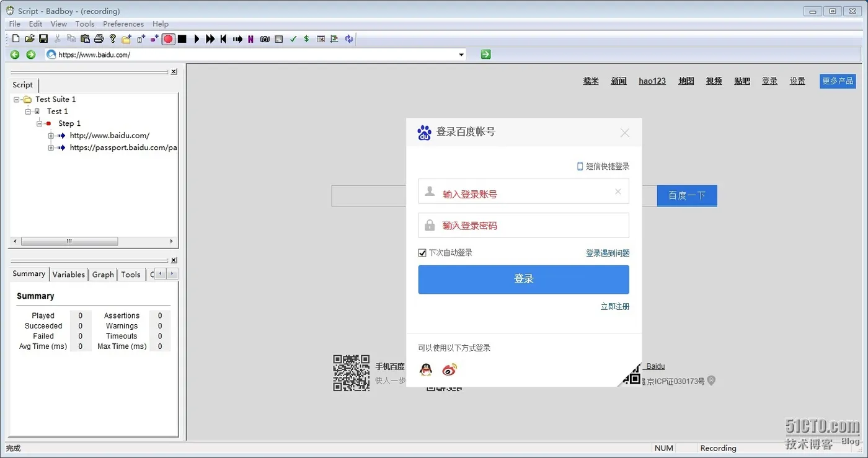This screenshot has height=458, width=868.
Task: Open the Preferences menu
Action: click(123, 24)
